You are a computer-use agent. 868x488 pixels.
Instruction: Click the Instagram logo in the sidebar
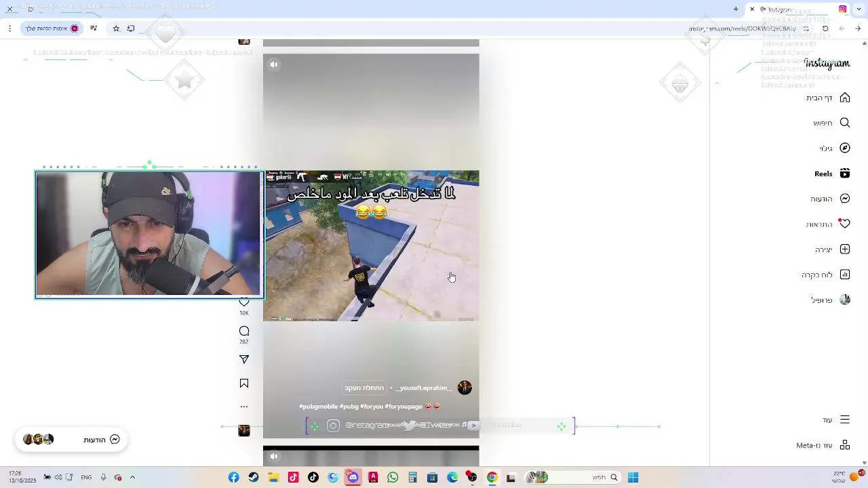[827, 64]
